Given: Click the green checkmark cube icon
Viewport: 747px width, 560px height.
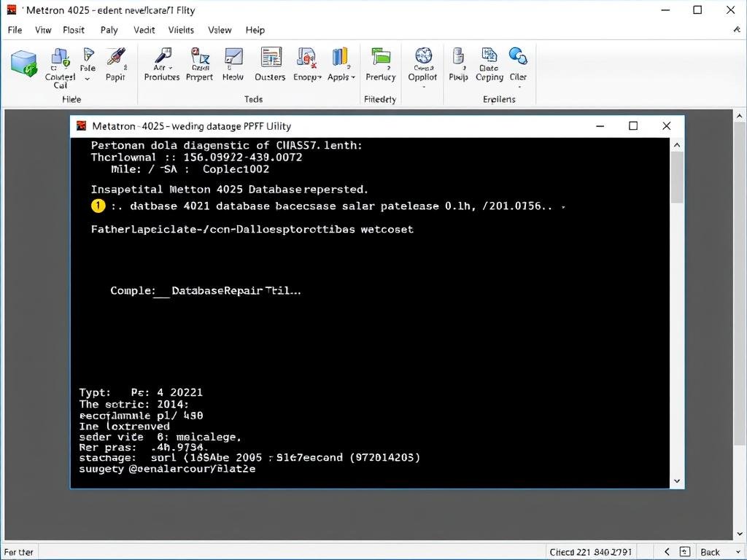Looking at the screenshot, I should tap(24, 66).
